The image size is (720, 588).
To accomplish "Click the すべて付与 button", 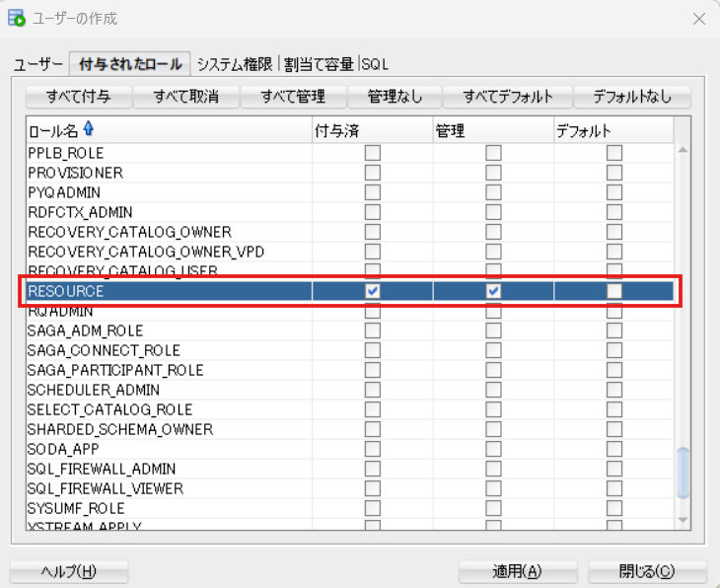I will 79,97.
